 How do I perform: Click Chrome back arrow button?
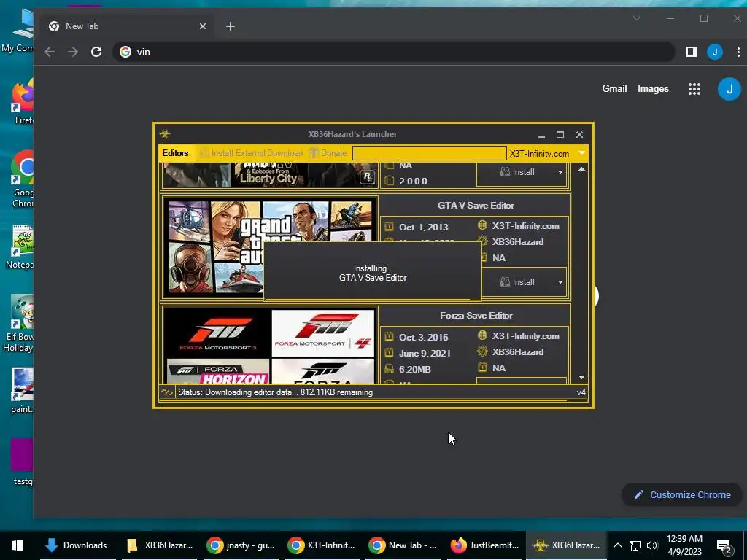point(50,52)
